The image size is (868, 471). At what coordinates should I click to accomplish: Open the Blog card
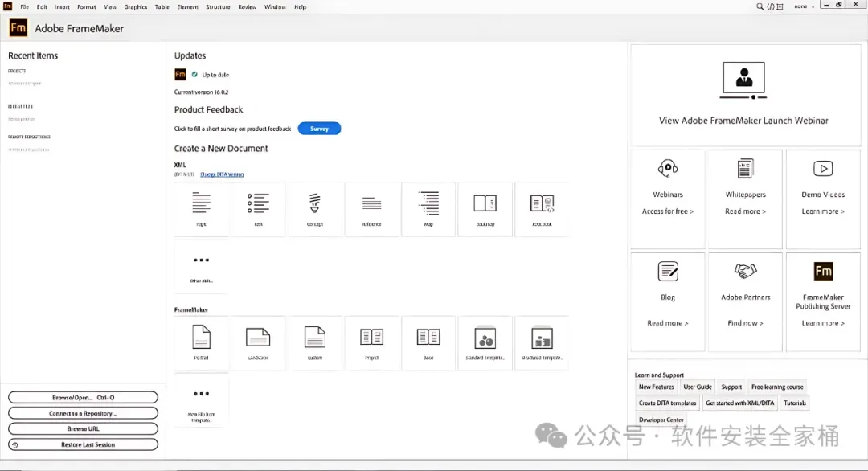[668, 302]
